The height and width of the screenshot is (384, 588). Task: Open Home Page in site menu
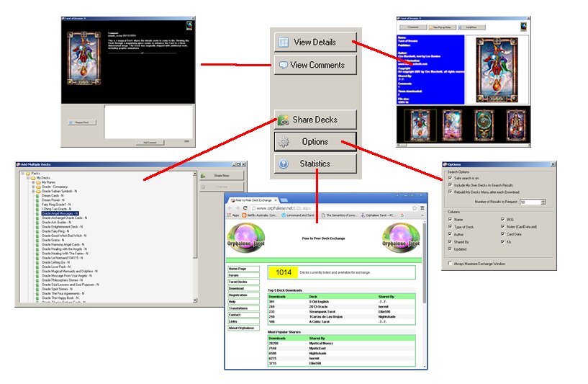pyautogui.click(x=244, y=269)
